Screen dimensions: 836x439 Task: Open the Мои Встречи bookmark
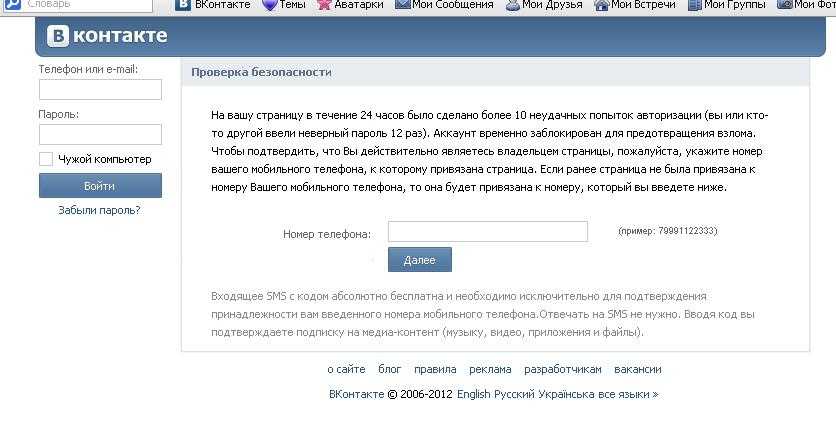tap(634, 5)
